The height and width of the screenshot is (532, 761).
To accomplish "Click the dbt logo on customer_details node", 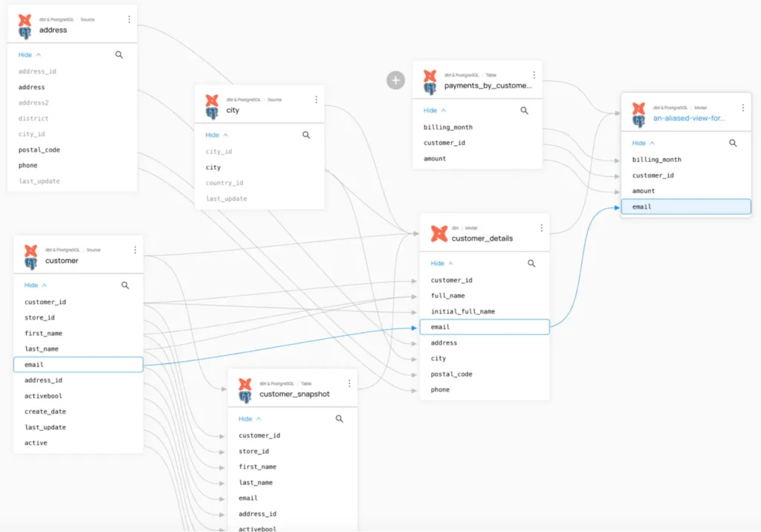I will (x=439, y=234).
